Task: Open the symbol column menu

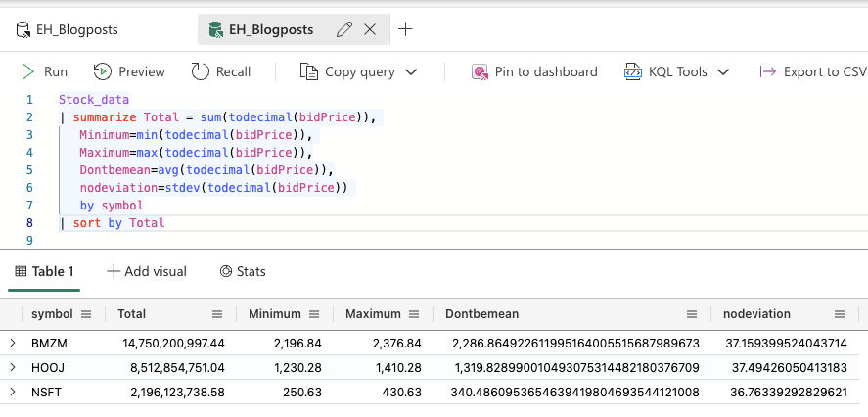Action: tap(86, 314)
